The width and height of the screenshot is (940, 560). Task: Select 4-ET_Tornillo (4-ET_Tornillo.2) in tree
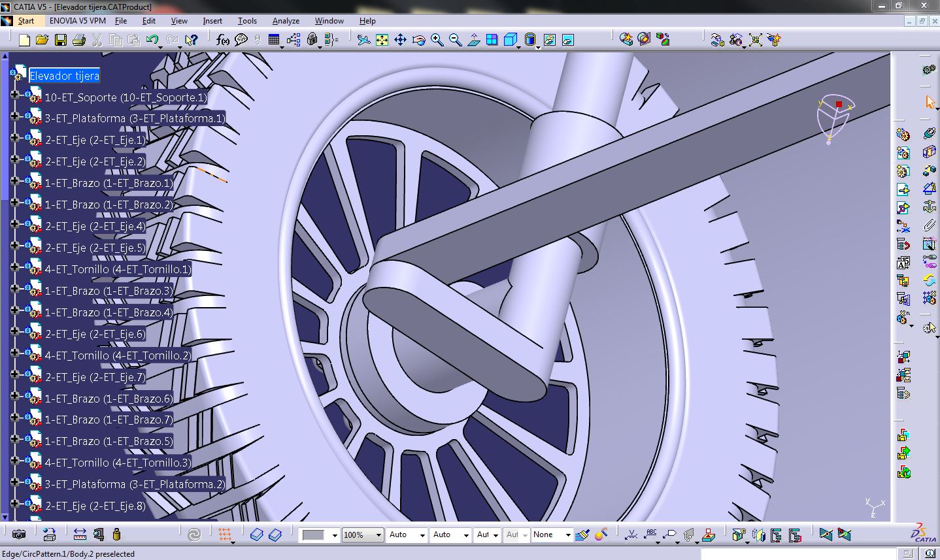coord(118,355)
